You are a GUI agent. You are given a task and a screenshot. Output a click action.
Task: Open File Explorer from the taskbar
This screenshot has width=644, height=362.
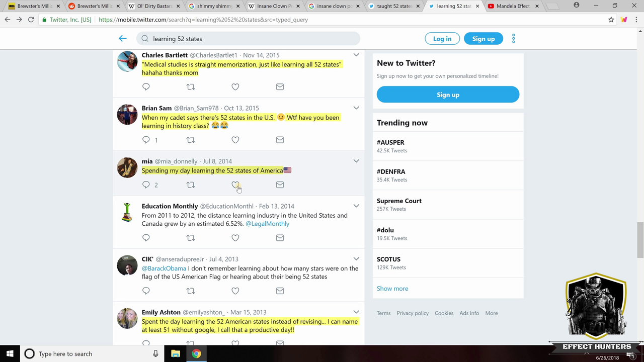coord(176,354)
